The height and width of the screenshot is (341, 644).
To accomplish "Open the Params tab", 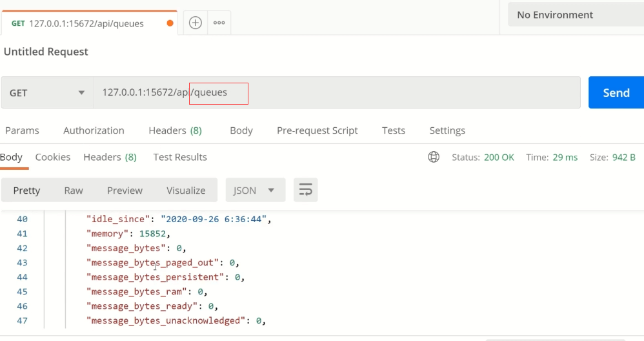I will 22,130.
